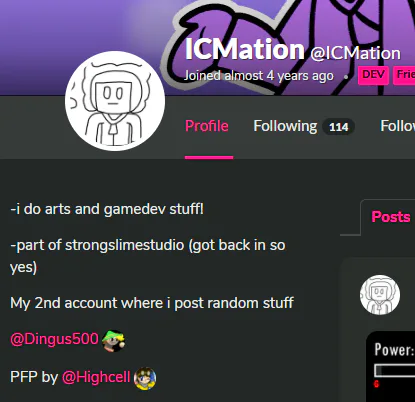Follow the @Highcell mention link
This screenshot has height=402, width=415.
(x=96, y=377)
